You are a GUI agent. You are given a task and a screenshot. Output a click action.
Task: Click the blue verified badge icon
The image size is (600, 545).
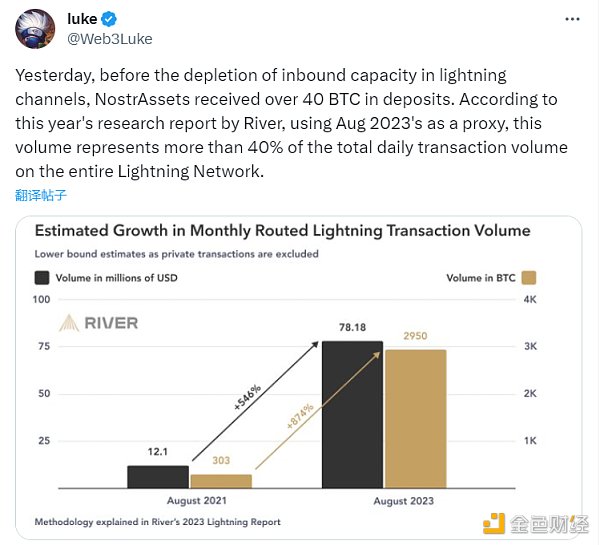tap(109, 19)
